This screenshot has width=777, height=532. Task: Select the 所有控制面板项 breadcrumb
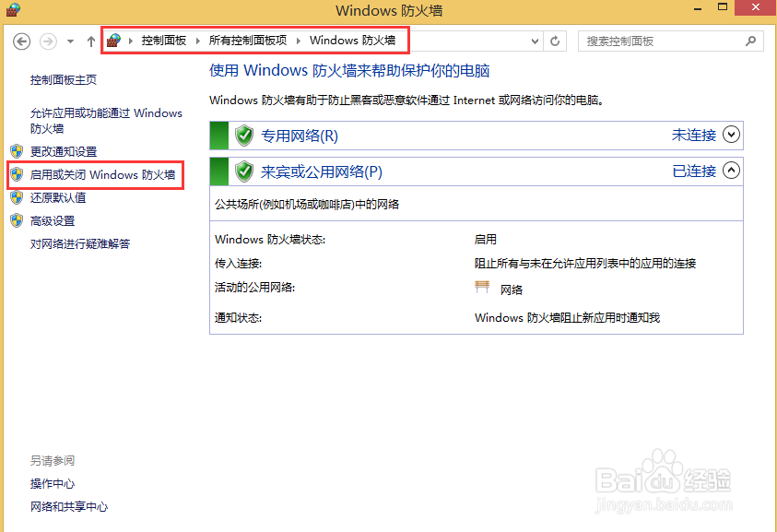[248, 41]
